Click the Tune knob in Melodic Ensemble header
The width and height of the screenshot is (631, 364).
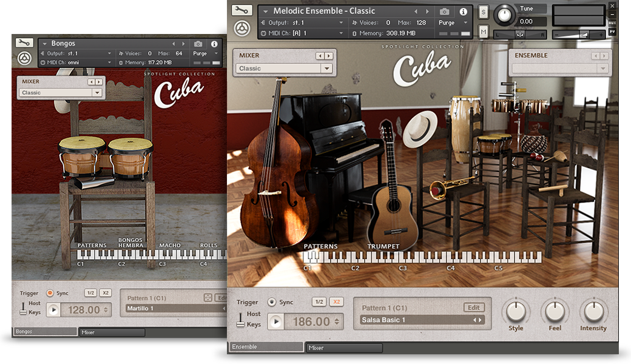tap(504, 15)
